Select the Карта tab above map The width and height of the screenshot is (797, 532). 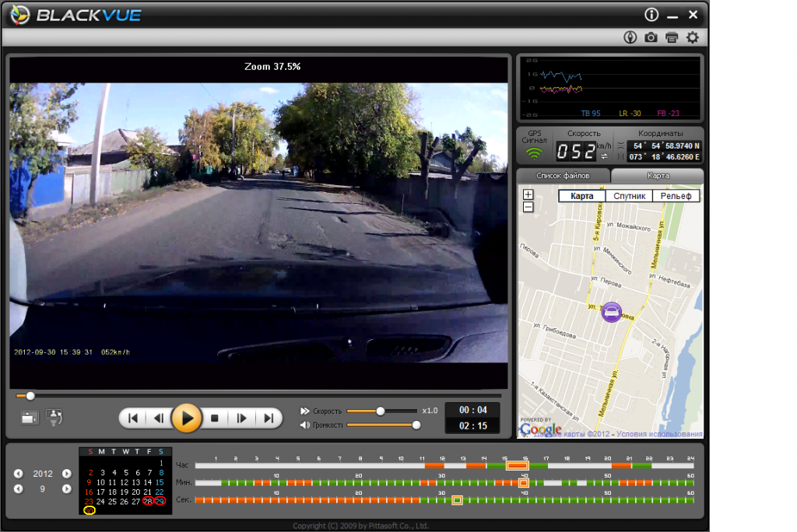pos(658,176)
